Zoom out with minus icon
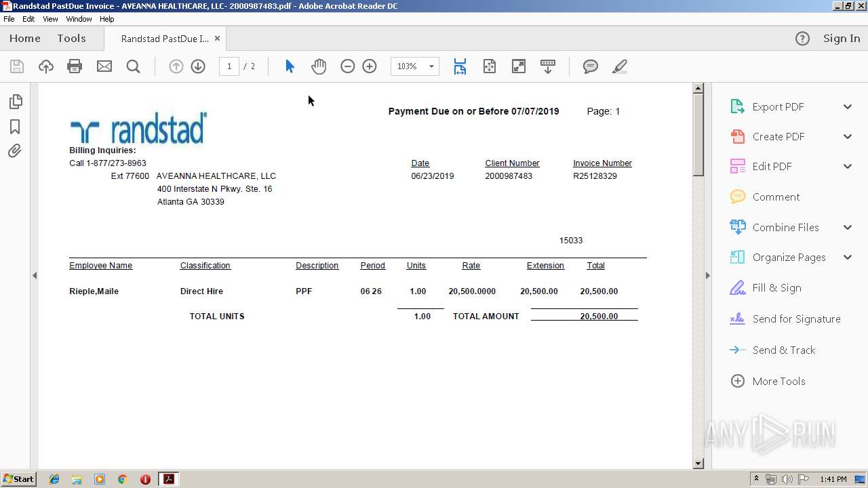868x488 pixels. pyautogui.click(x=348, y=66)
